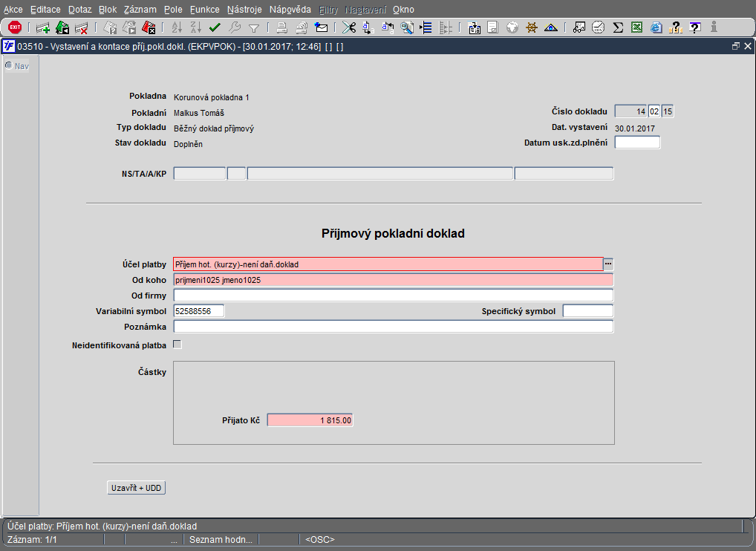Screen dimensions: 756x551
Task: Click the scissors cut icon
Action: click(348, 28)
